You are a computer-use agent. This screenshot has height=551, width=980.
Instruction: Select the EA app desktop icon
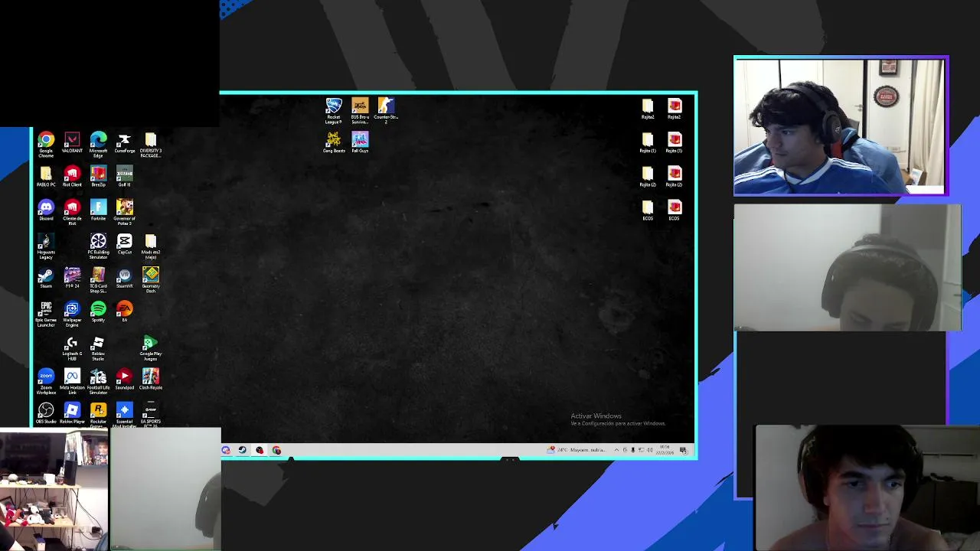coord(124,311)
